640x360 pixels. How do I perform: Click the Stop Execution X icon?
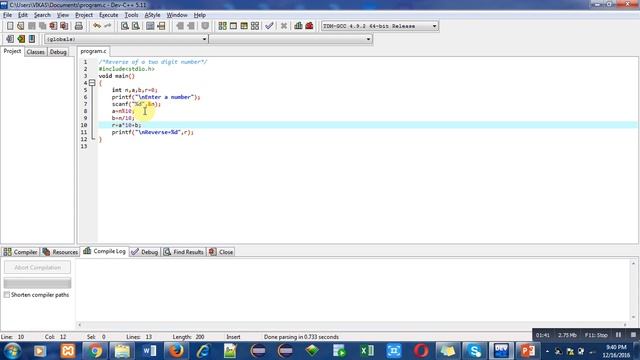(x=284, y=26)
